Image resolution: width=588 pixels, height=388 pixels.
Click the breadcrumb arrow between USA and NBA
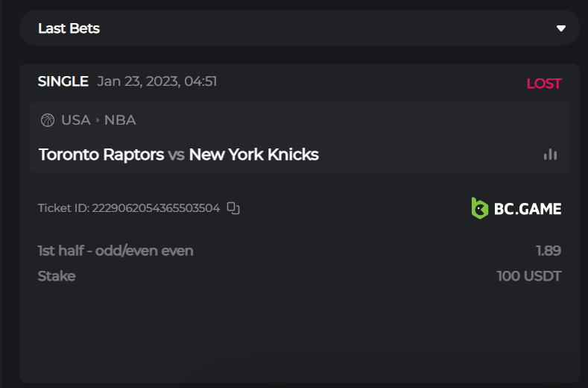(98, 120)
